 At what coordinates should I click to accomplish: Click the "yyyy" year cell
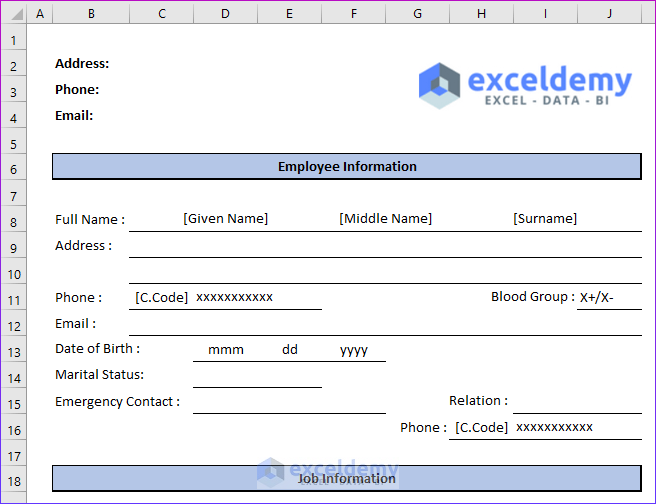pos(354,350)
